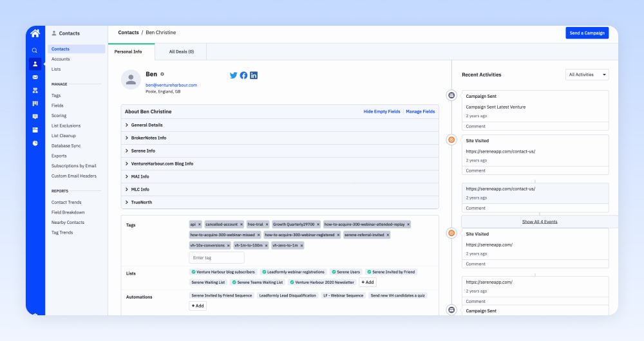The width and height of the screenshot is (644, 341).
Task: Click the status circle next to Ben's name
Action: pos(162,74)
